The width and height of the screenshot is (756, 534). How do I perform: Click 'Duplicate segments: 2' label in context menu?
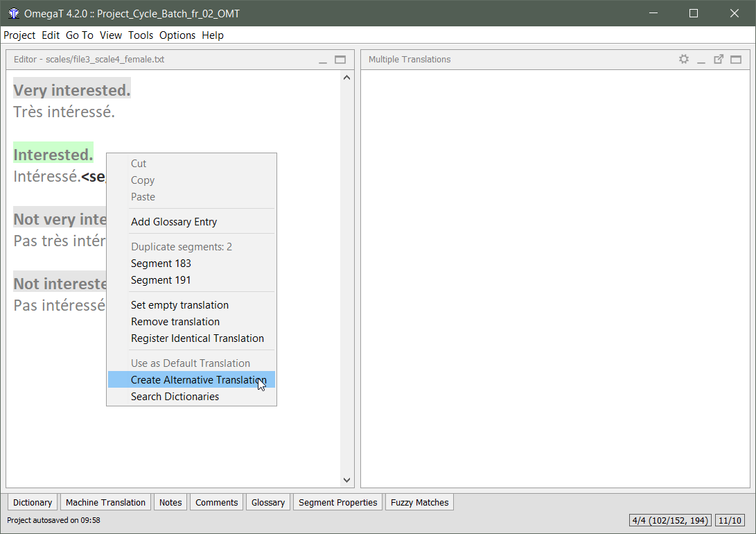tap(182, 247)
